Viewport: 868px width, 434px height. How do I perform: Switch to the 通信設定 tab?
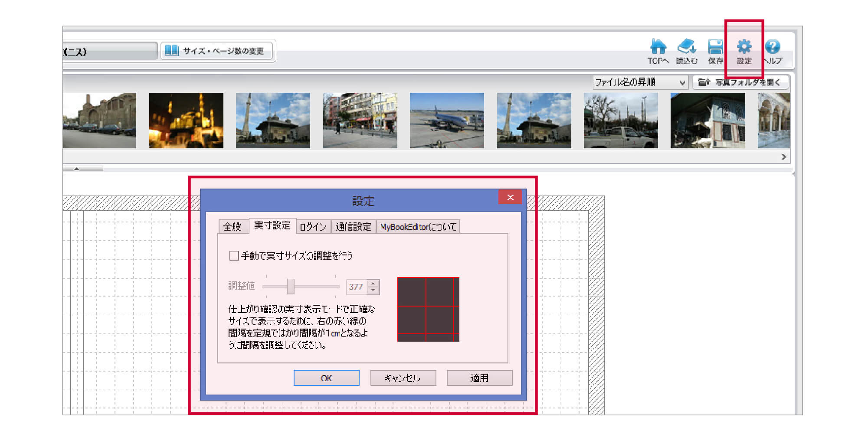354,226
